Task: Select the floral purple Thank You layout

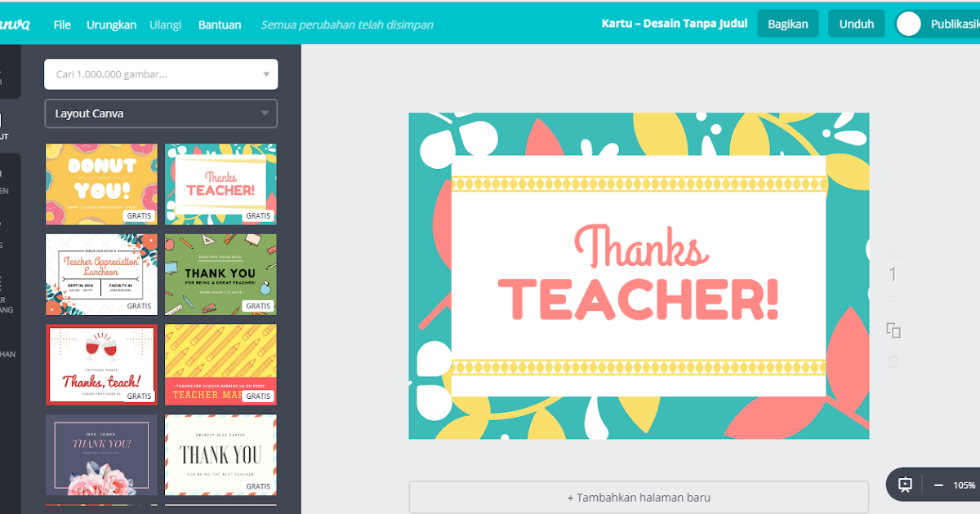Action: 101,454
